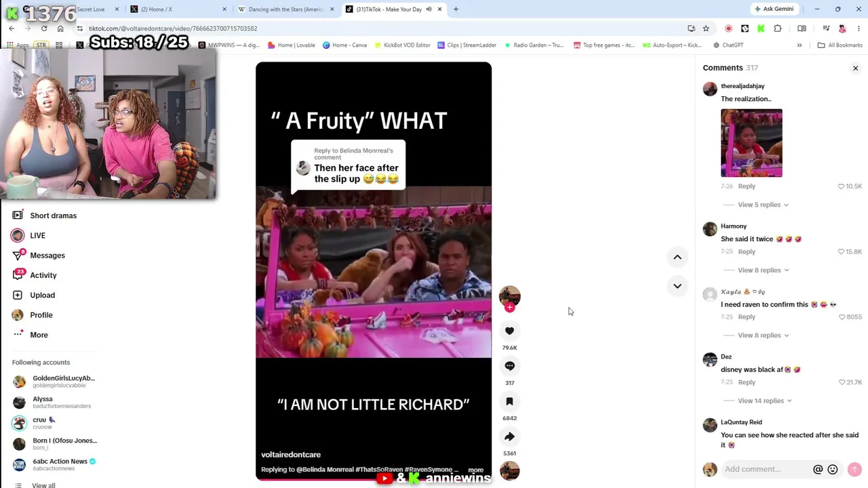Expand following accounts with 'View all'
Screen dimensions: 868x488
point(43,485)
